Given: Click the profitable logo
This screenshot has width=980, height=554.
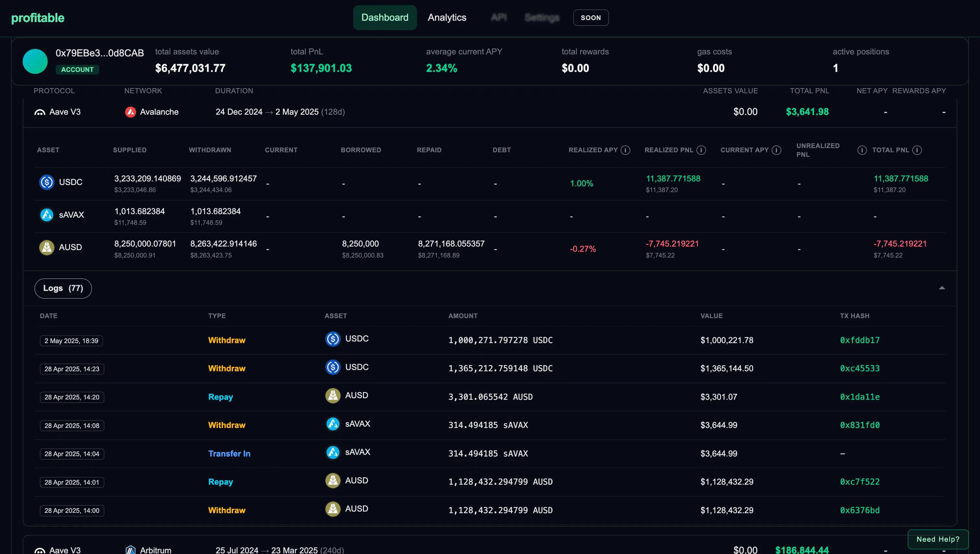Looking at the screenshot, I should tap(38, 18).
